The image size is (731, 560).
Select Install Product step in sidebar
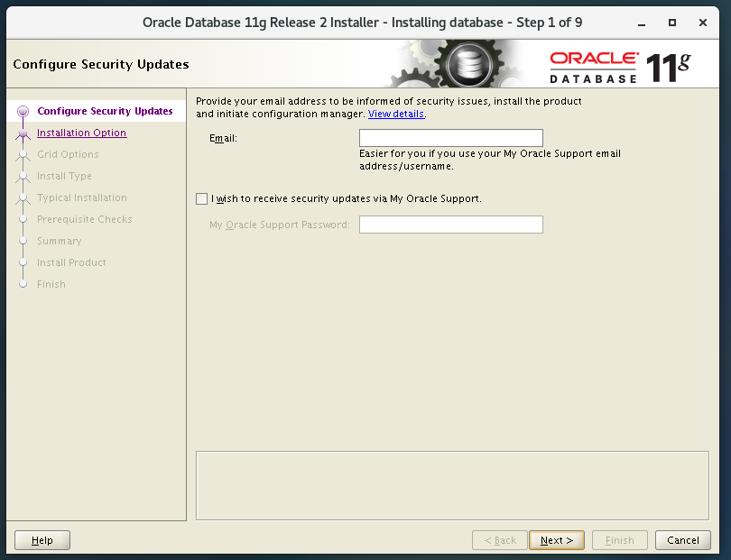72,262
